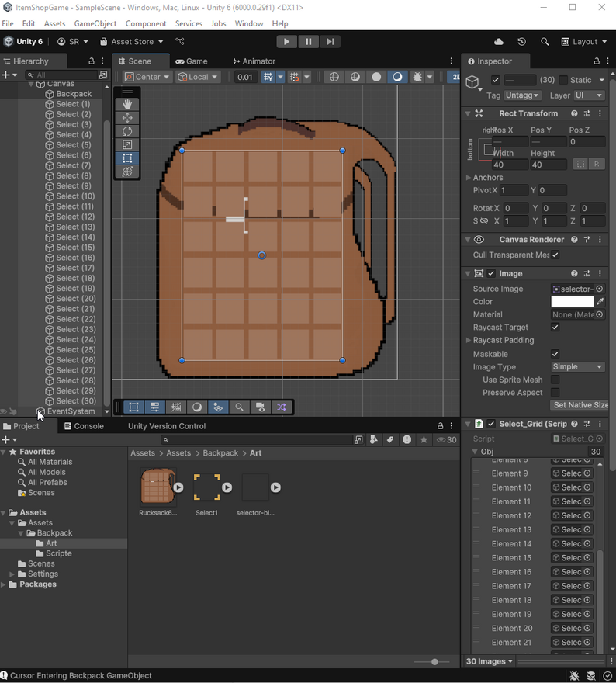Toggle scene lighting icon

click(397, 77)
